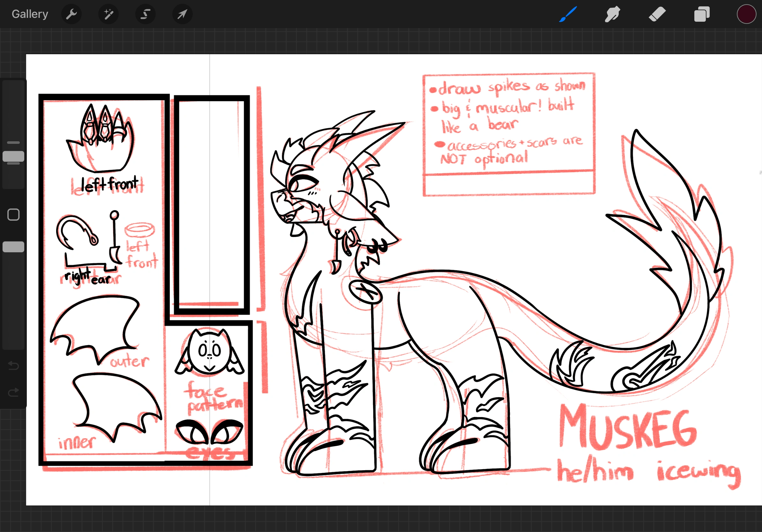
Task: Open the active color swatch
Action: pos(746,14)
